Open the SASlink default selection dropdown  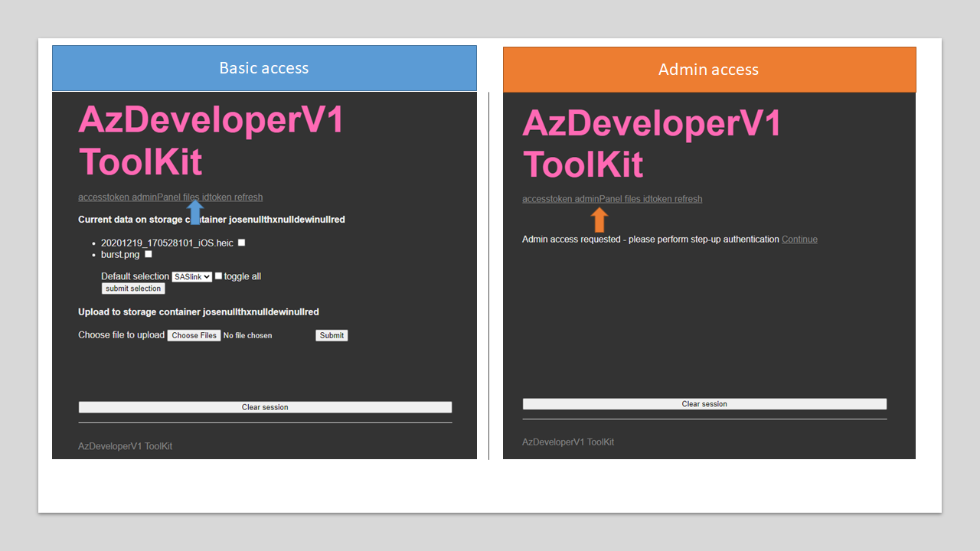191,277
